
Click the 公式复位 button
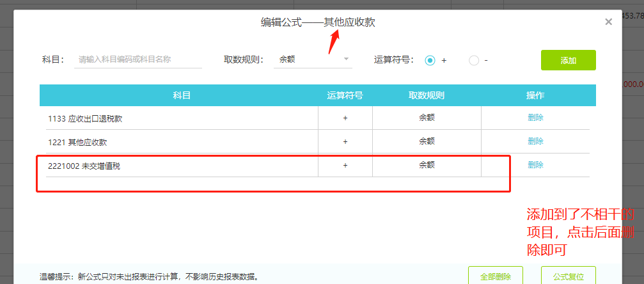pyautogui.click(x=569, y=276)
